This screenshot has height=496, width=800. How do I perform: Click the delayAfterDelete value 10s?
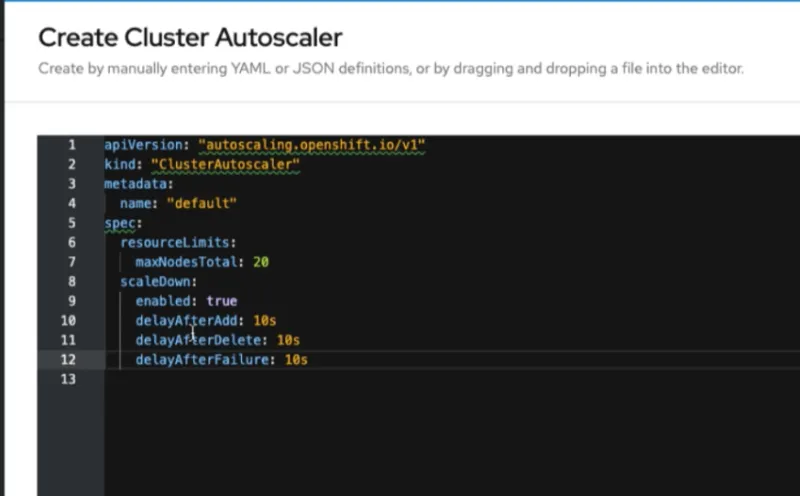(288, 340)
